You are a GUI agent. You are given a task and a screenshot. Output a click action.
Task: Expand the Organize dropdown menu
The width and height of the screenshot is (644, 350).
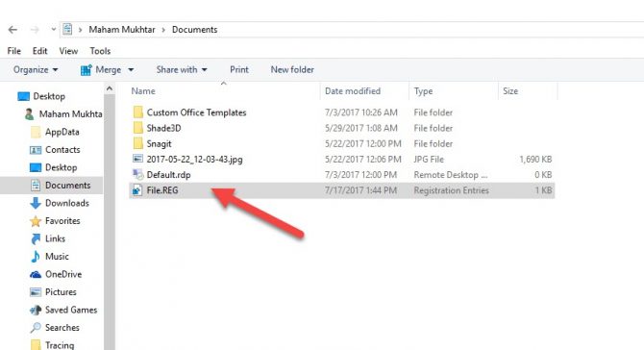click(x=36, y=70)
